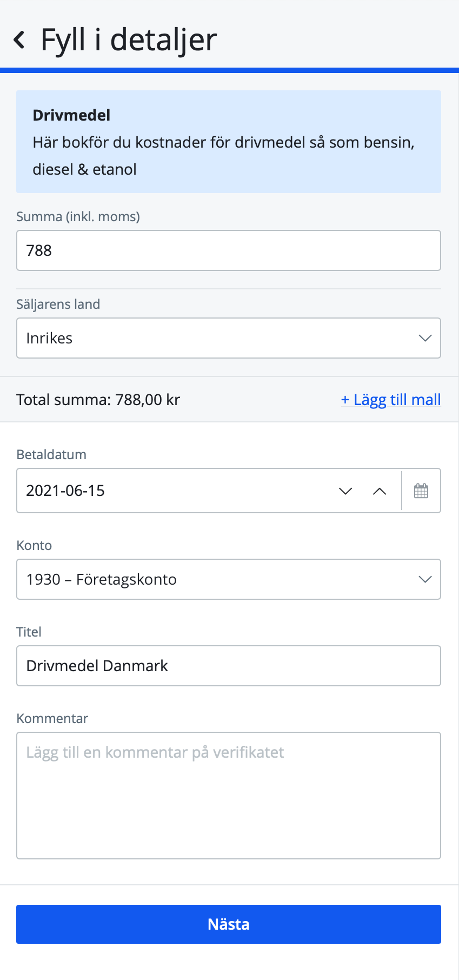Click the Fyll i detaljer page title
The image size is (459, 980).
coord(129,39)
